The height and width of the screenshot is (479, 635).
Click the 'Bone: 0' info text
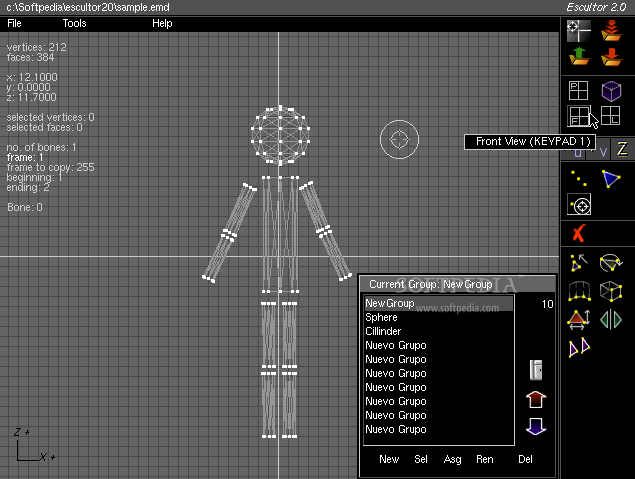(25, 207)
